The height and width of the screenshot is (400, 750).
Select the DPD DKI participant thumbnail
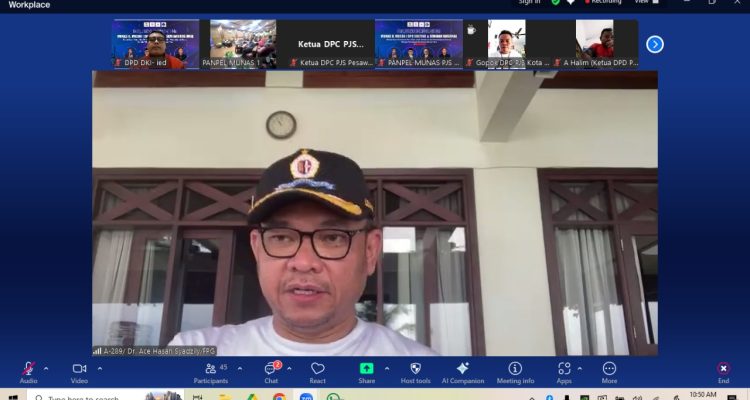pyautogui.click(x=155, y=44)
